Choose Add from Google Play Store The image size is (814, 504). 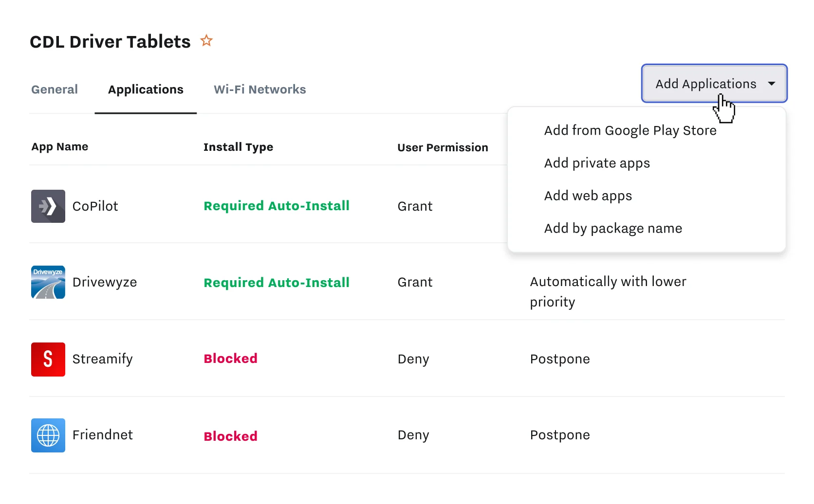[x=630, y=130]
